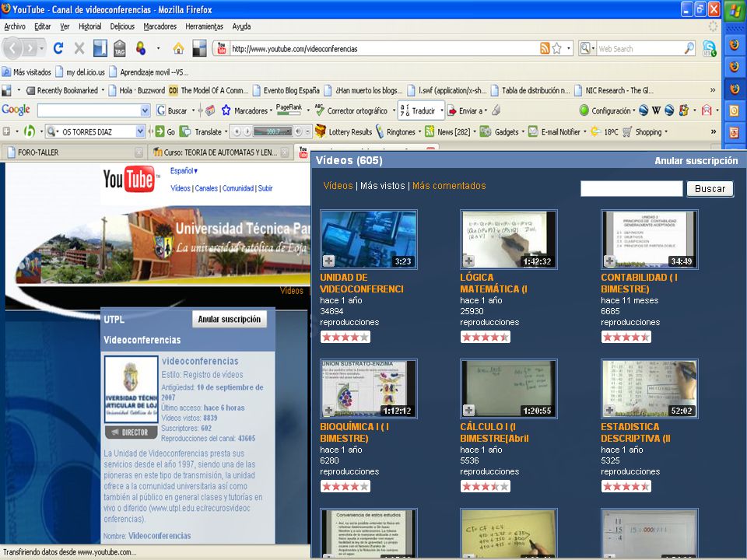
Task: Open the Historial menu
Action: pos(90,26)
